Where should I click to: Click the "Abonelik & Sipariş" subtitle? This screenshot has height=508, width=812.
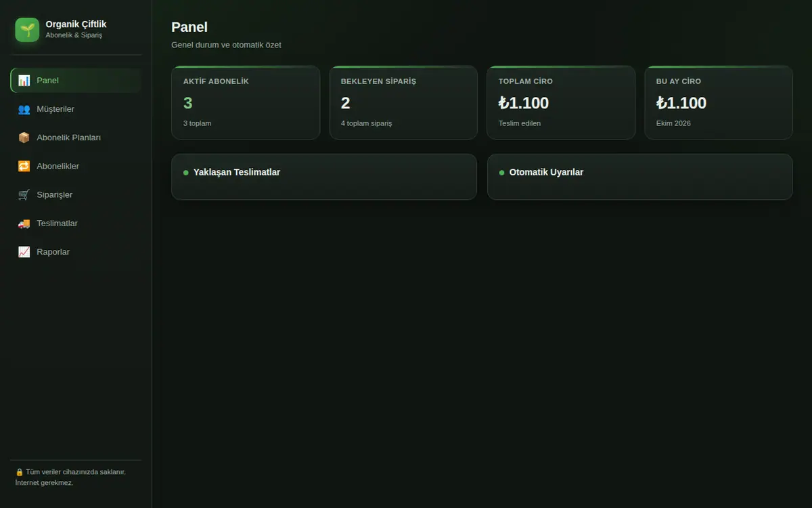pos(74,35)
